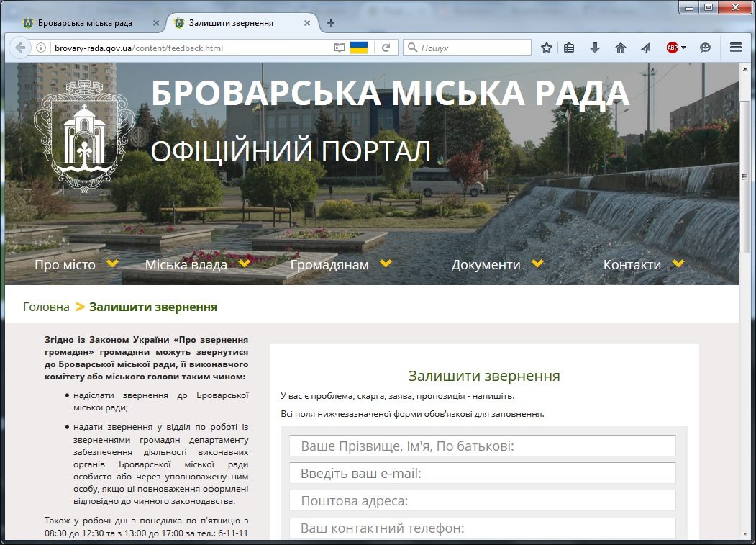Open Про місто menu

65,264
